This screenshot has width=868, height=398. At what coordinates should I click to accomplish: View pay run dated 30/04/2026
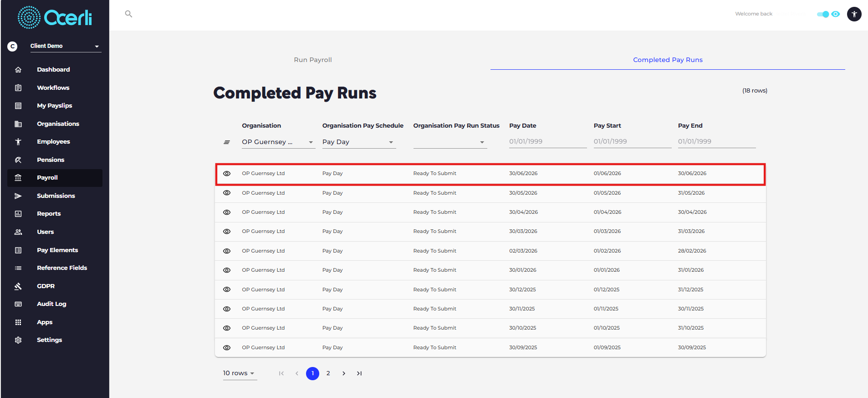227,212
